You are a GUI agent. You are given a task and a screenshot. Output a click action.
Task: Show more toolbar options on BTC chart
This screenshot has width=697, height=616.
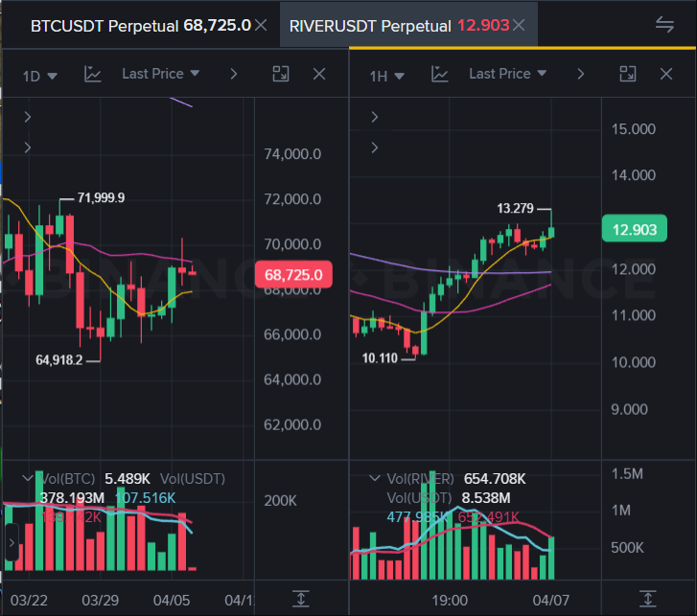233,74
